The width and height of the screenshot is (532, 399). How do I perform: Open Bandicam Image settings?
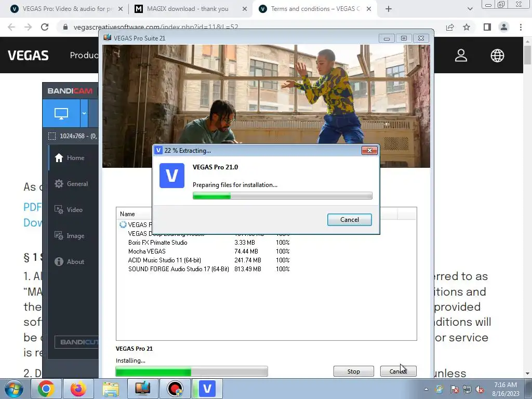[x=73, y=236]
